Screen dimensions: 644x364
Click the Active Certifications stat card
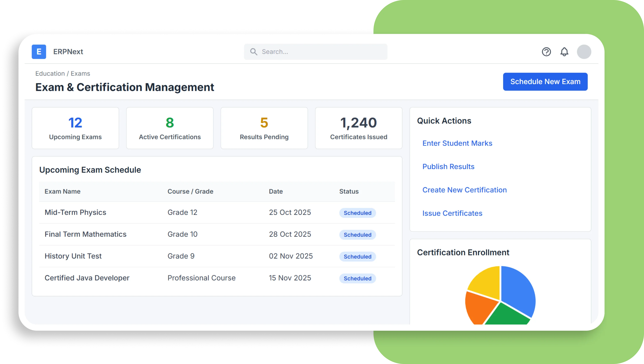169,128
